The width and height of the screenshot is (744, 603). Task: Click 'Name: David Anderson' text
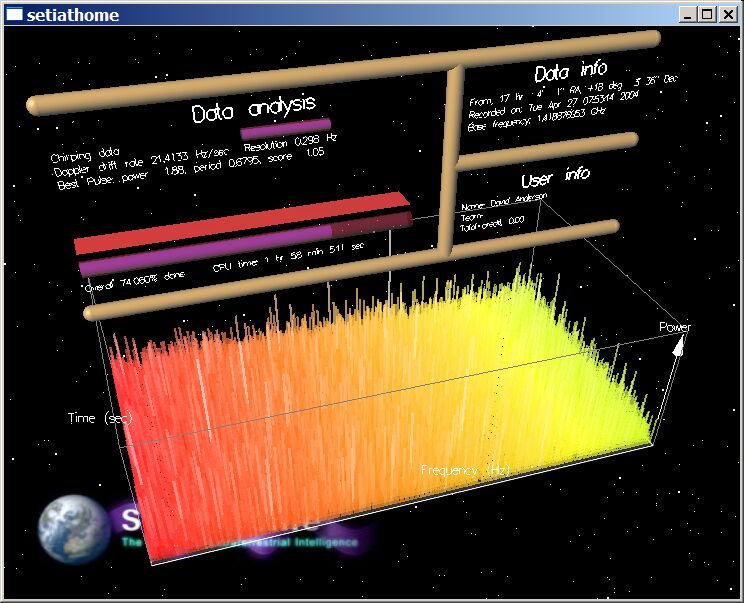(504, 201)
